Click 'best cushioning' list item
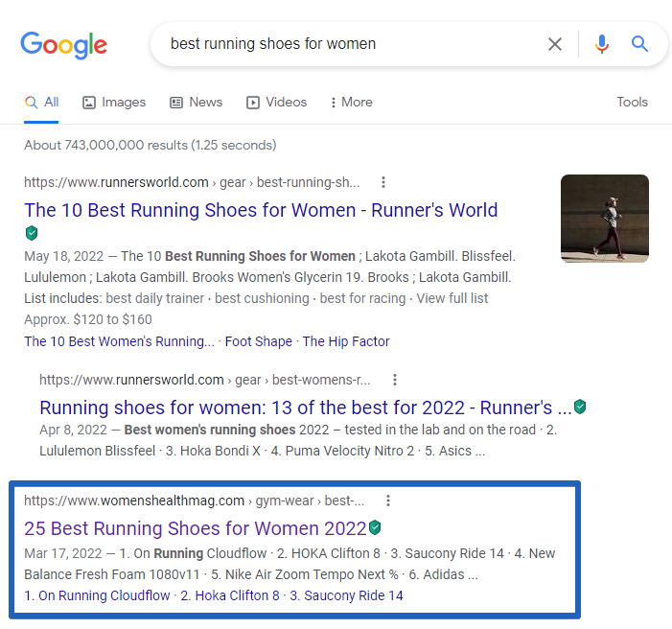672x629 pixels. point(262,298)
